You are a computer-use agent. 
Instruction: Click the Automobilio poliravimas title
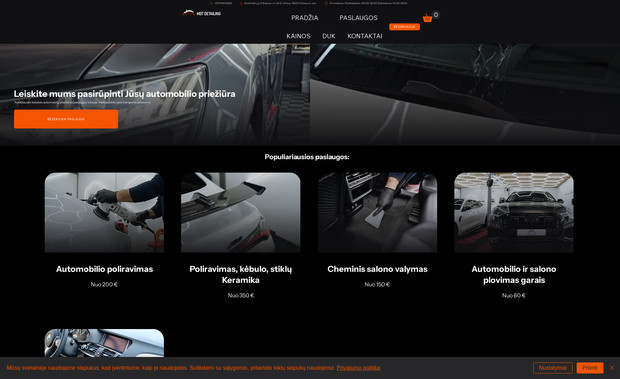point(104,269)
